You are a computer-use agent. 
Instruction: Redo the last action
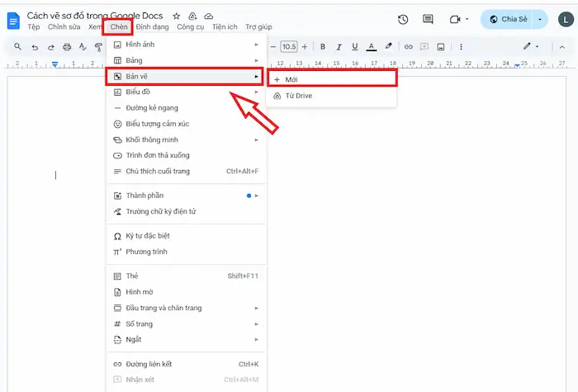coord(51,47)
